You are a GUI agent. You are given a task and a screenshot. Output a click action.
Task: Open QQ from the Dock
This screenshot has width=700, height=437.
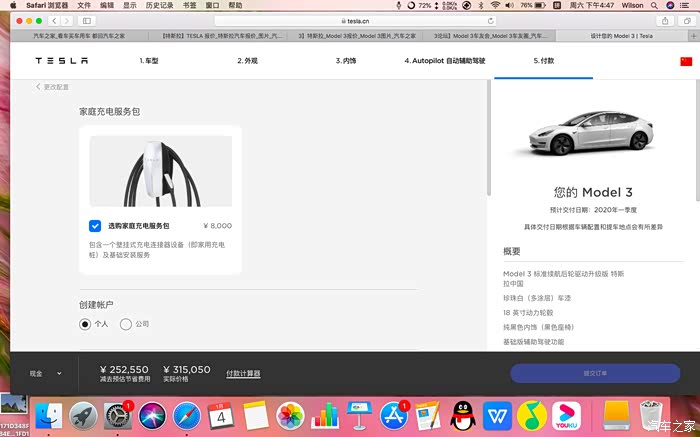[x=463, y=413]
